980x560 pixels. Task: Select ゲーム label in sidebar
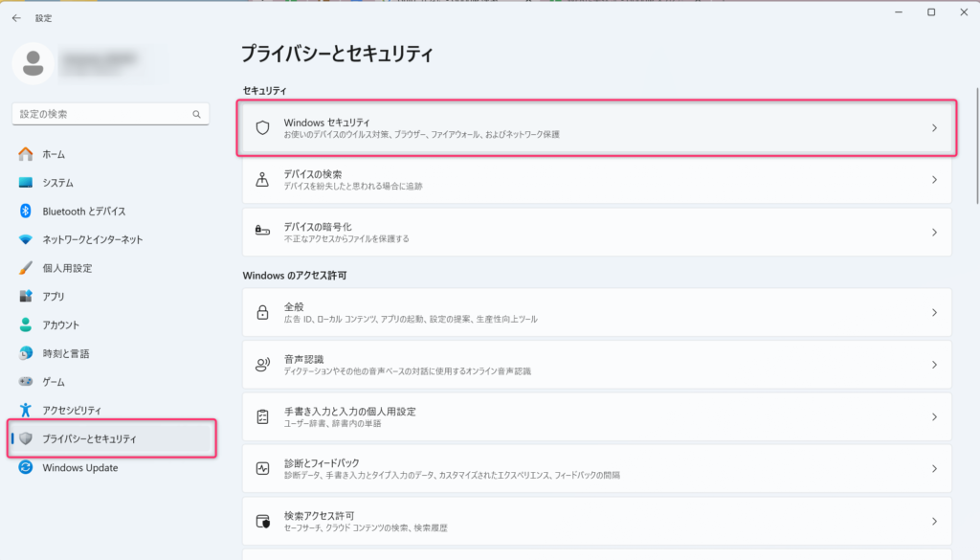pos(54,382)
